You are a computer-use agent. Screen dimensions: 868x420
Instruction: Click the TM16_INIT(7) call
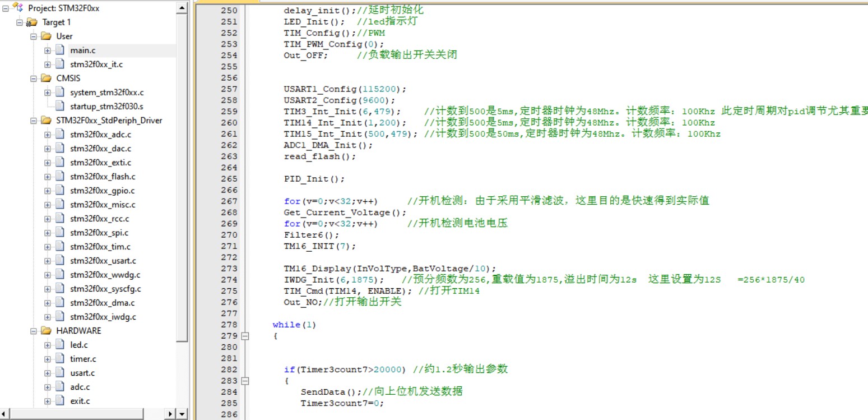point(320,246)
